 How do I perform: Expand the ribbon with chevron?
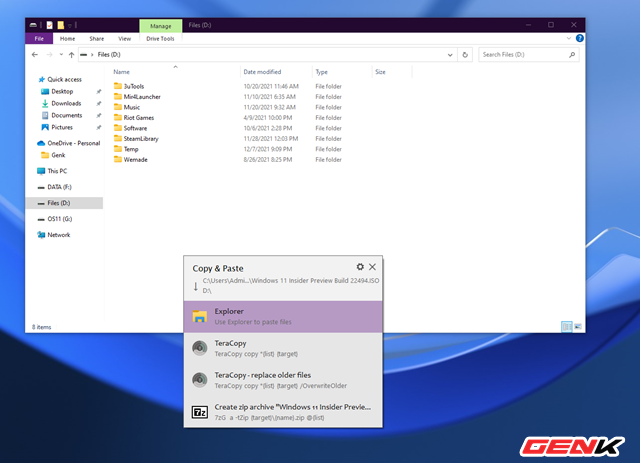pos(569,38)
